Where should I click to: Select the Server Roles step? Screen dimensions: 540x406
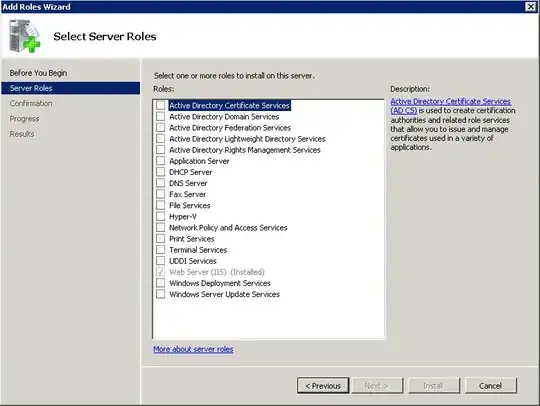click(71, 88)
